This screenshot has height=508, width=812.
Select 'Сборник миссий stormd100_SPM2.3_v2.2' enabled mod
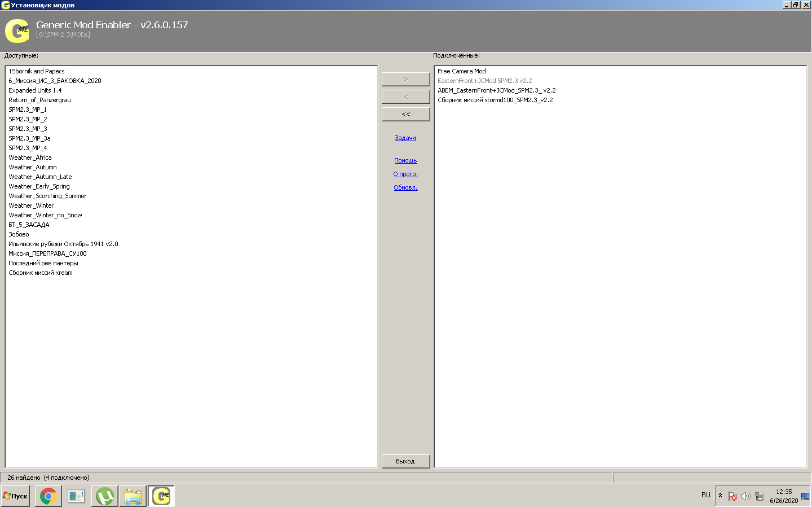point(495,100)
